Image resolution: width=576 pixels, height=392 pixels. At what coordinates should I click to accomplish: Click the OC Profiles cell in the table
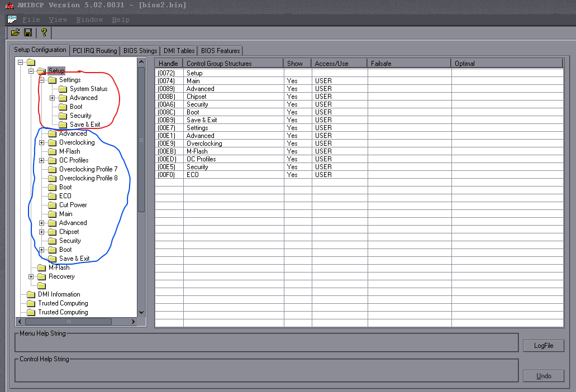(234, 159)
